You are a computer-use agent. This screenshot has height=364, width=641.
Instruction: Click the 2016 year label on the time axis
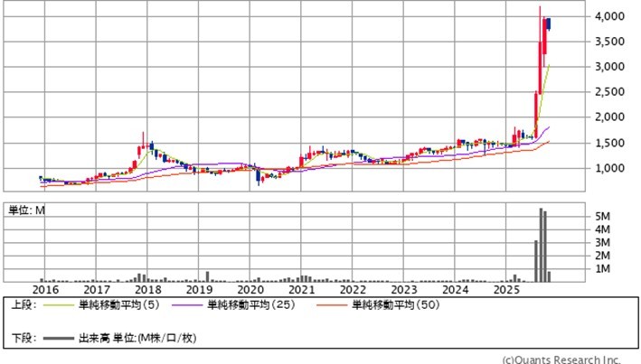(44, 290)
